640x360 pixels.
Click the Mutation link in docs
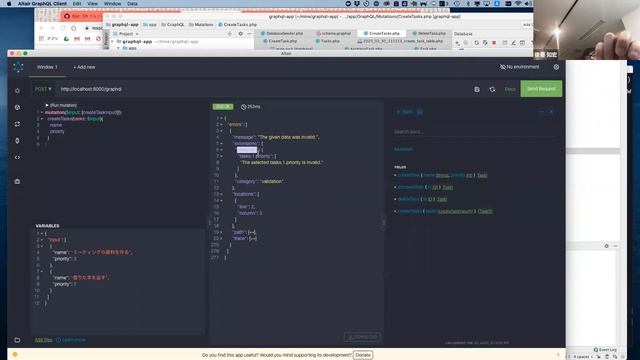pyautogui.click(x=403, y=149)
